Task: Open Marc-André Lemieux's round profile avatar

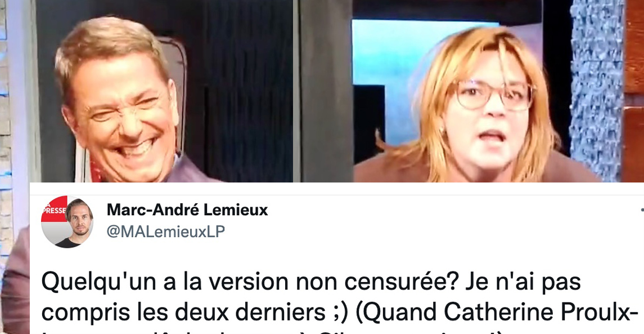Action: (x=67, y=221)
